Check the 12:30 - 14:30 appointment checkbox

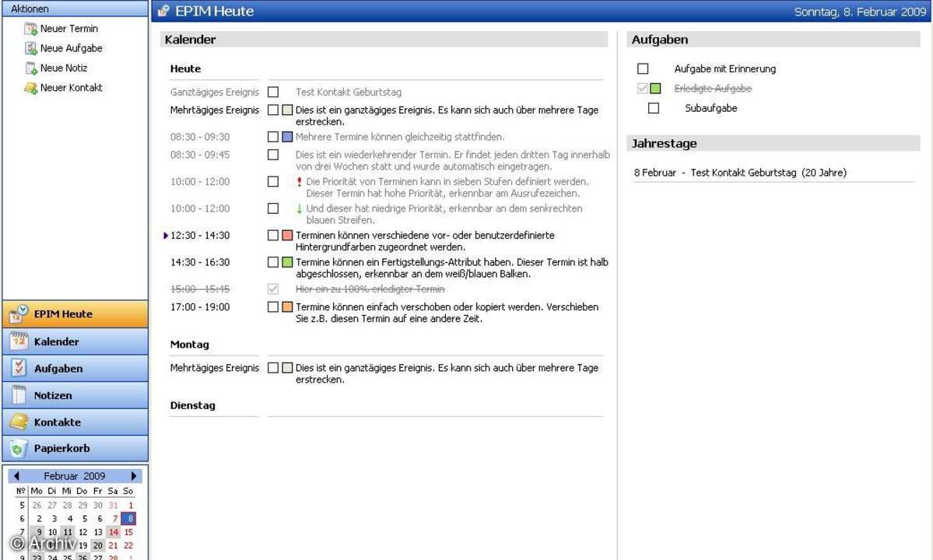tap(273, 236)
